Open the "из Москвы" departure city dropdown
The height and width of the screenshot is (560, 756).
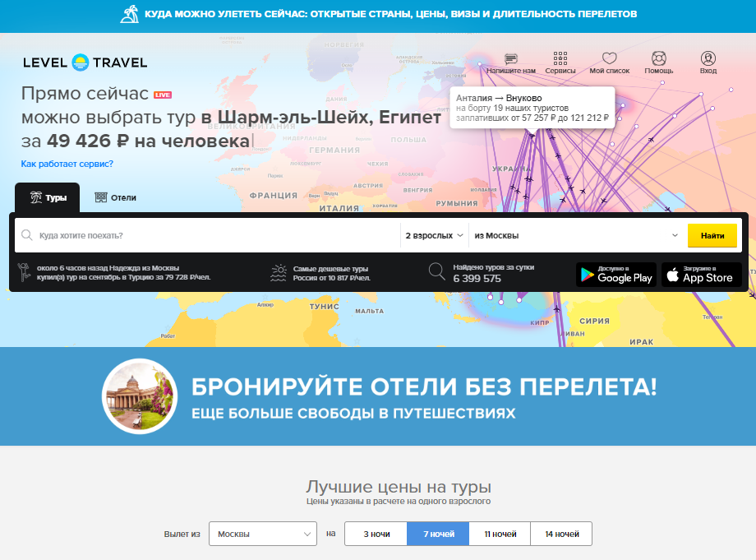click(575, 236)
